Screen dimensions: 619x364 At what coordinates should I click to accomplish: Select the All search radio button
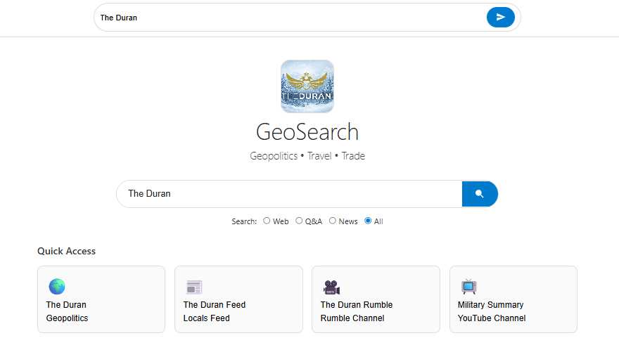[368, 221]
